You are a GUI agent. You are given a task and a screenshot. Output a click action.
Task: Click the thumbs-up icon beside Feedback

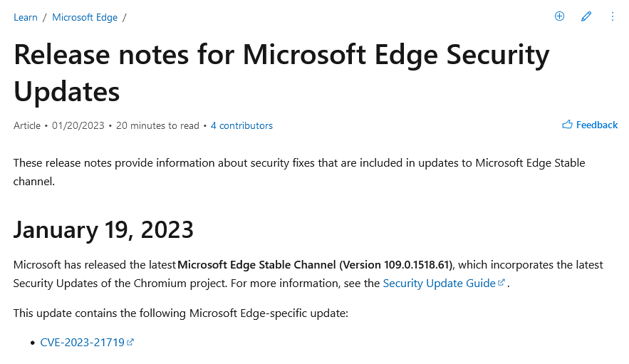[x=567, y=125]
